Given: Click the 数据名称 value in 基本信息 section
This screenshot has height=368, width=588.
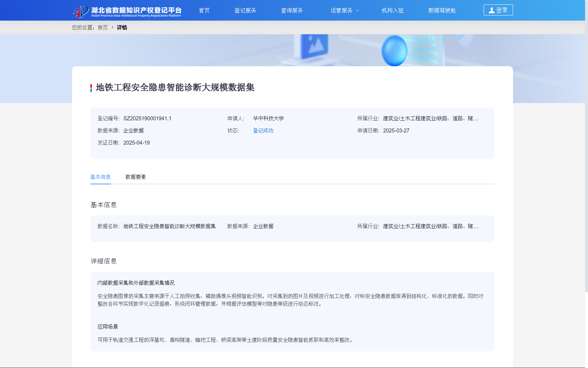Looking at the screenshot, I should tap(169, 226).
